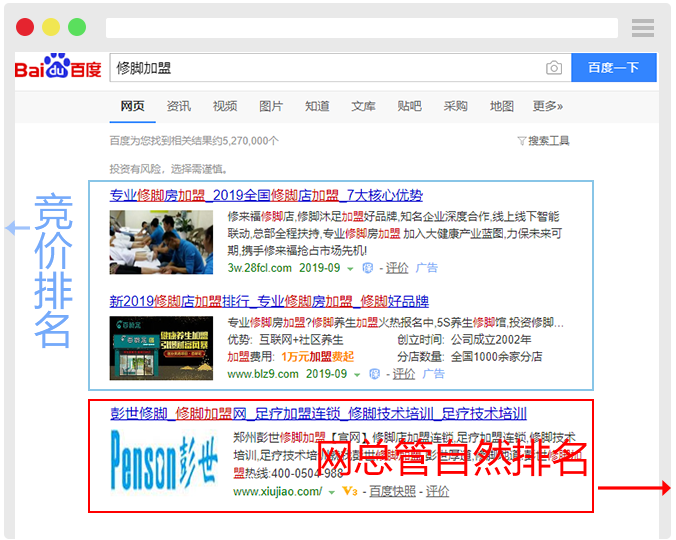Click 分店数量: 全国1000余家分店 text
Viewport: 676px width, 540px height.
470,357
